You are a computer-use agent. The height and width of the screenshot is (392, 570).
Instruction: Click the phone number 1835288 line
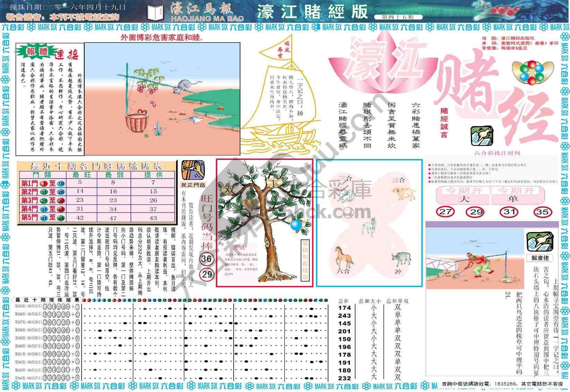point(502,384)
